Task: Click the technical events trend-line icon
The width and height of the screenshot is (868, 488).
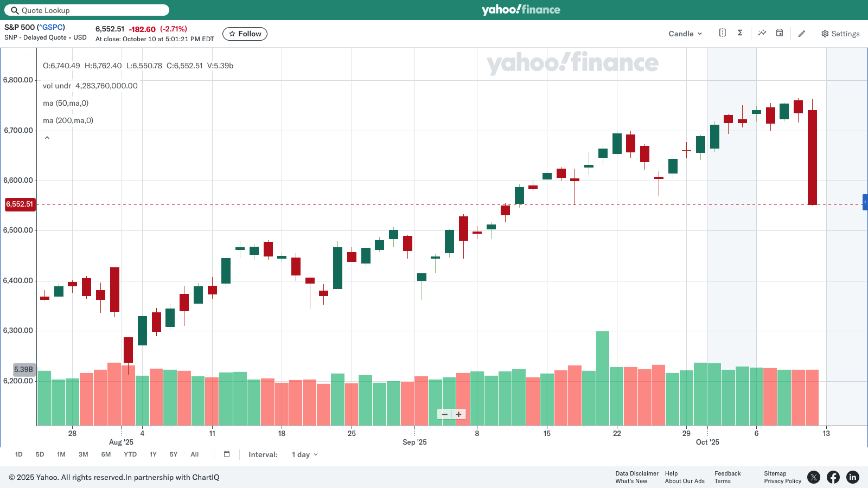Action: [x=762, y=33]
